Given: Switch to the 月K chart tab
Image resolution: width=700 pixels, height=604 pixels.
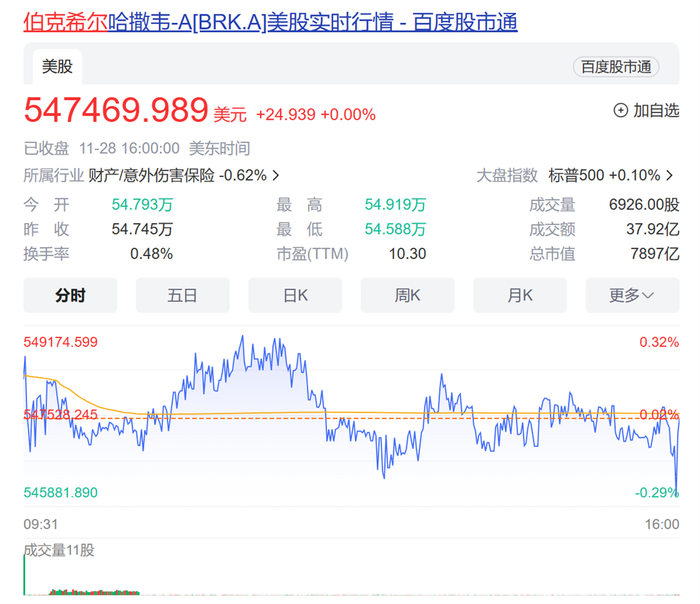Looking at the screenshot, I should coord(520,295).
